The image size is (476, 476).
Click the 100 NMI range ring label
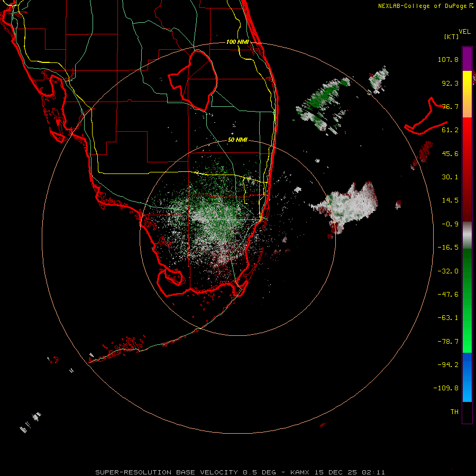coord(237,42)
